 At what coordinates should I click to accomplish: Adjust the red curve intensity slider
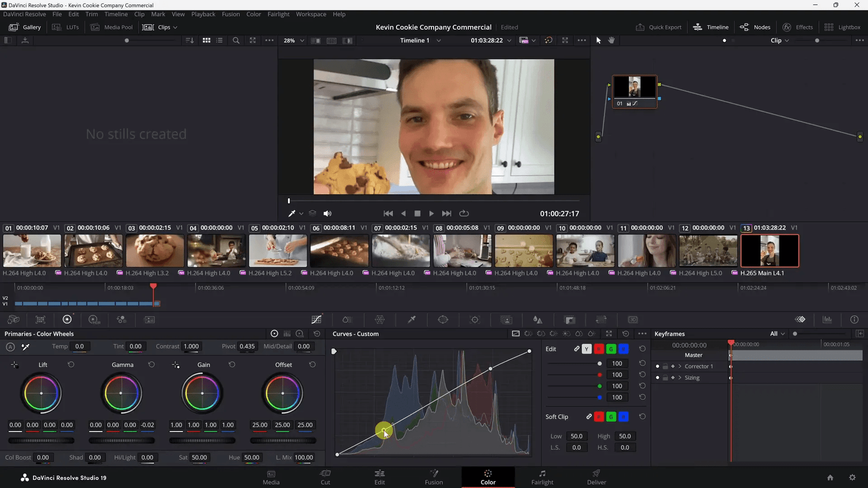574,375
